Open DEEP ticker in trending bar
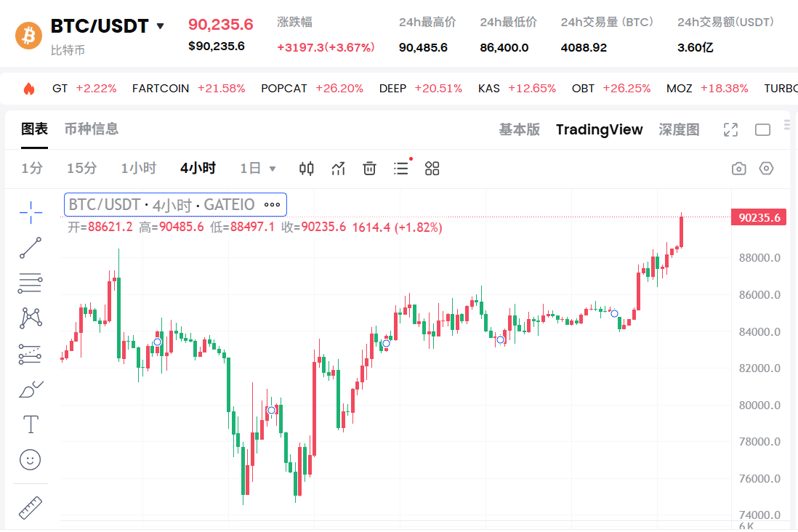Image resolution: width=798 pixels, height=532 pixels. click(420, 89)
